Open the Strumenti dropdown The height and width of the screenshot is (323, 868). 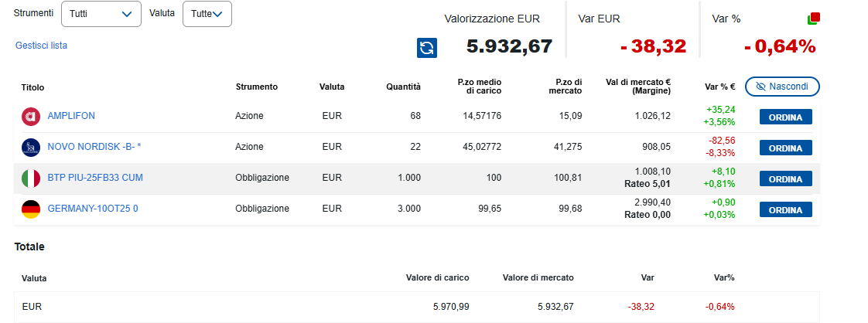[101, 14]
